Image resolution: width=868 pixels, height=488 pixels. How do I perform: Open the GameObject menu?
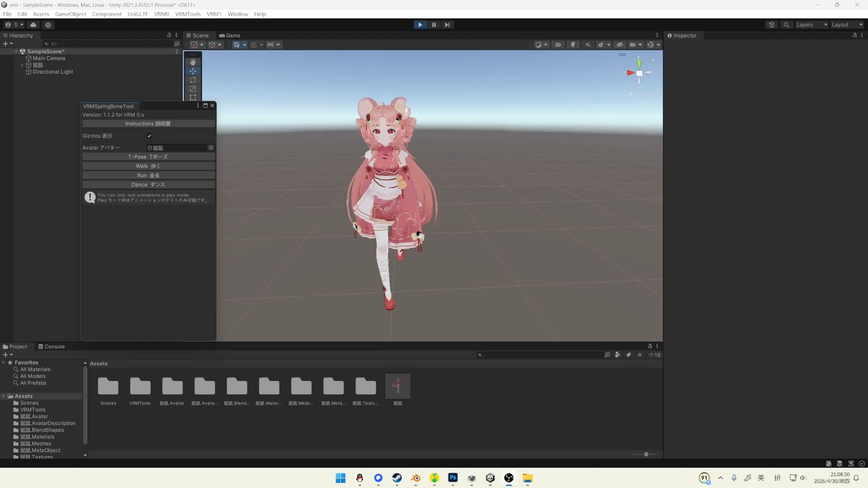click(x=71, y=14)
